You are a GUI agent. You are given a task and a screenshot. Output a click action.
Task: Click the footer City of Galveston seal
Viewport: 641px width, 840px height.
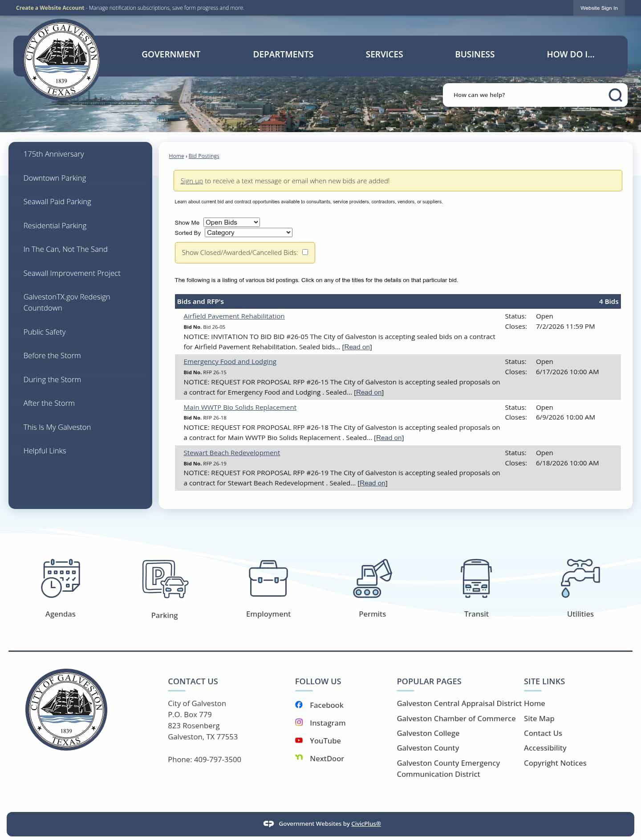pos(66,710)
